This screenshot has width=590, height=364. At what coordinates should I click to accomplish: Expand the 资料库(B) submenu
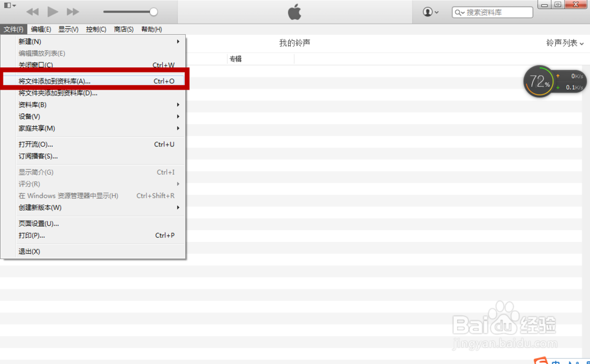coord(93,104)
